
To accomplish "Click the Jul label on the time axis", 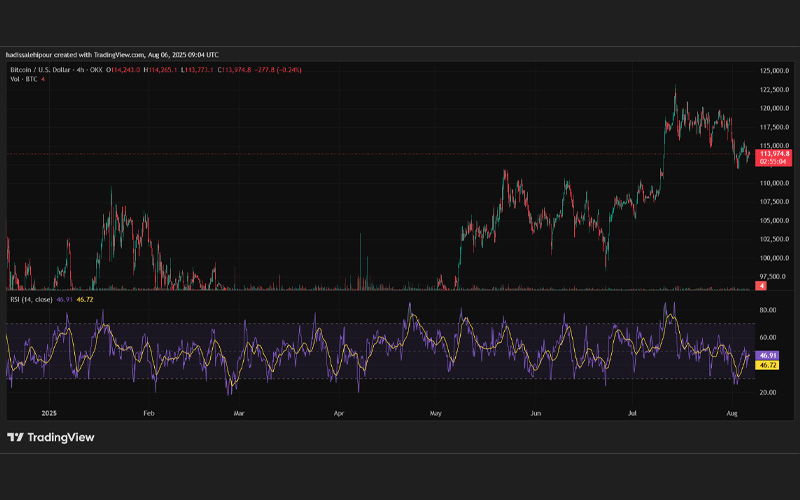I will [x=632, y=413].
